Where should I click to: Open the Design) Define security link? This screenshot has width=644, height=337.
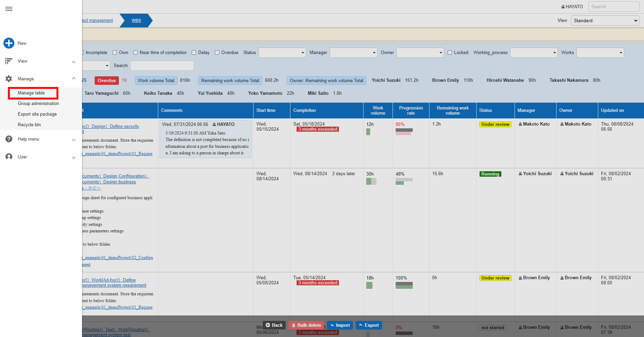point(115,126)
